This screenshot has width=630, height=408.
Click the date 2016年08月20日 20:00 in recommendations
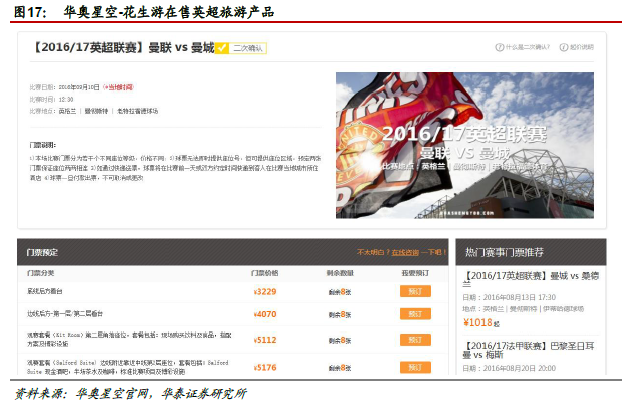click(x=520, y=368)
